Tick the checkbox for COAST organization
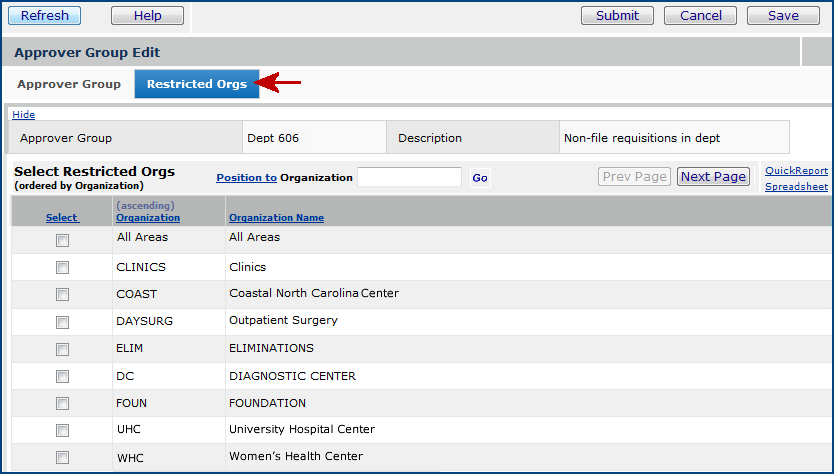 tap(62, 295)
